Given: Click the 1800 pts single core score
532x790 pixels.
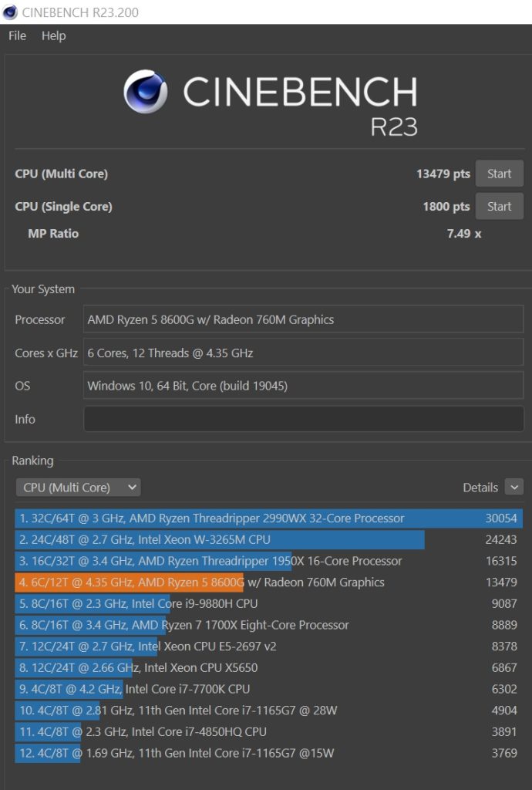Looking at the screenshot, I should (446, 207).
